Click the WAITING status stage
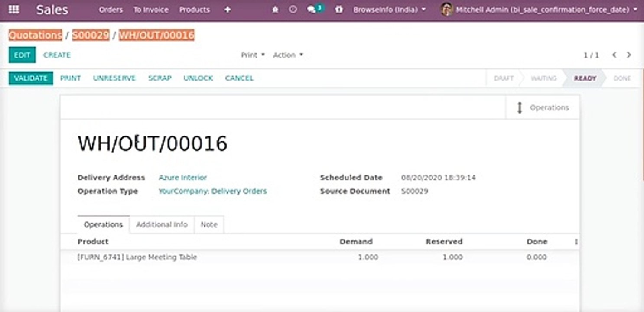 (x=543, y=78)
